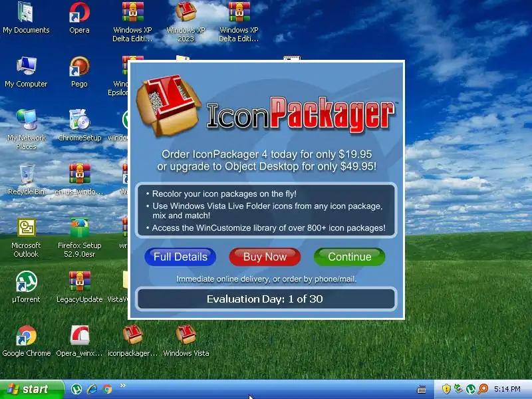Screen dimensions: 532x399
Task: Select the Recycle Bin icon
Action: click(26, 180)
